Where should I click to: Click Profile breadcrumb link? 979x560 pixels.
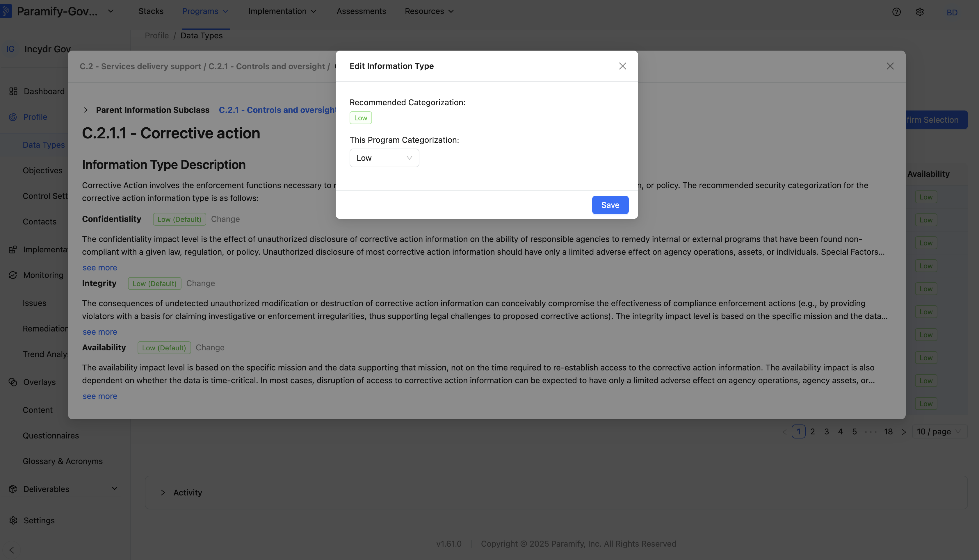tap(156, 35)
